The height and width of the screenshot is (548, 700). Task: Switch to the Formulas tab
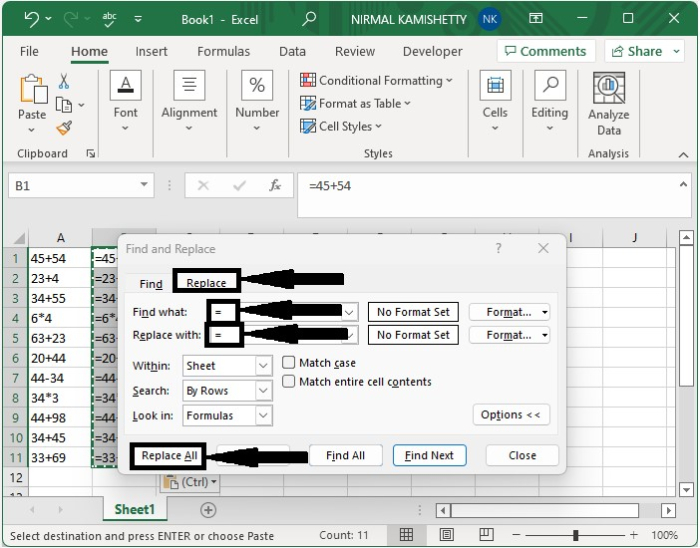pos(223,51)
